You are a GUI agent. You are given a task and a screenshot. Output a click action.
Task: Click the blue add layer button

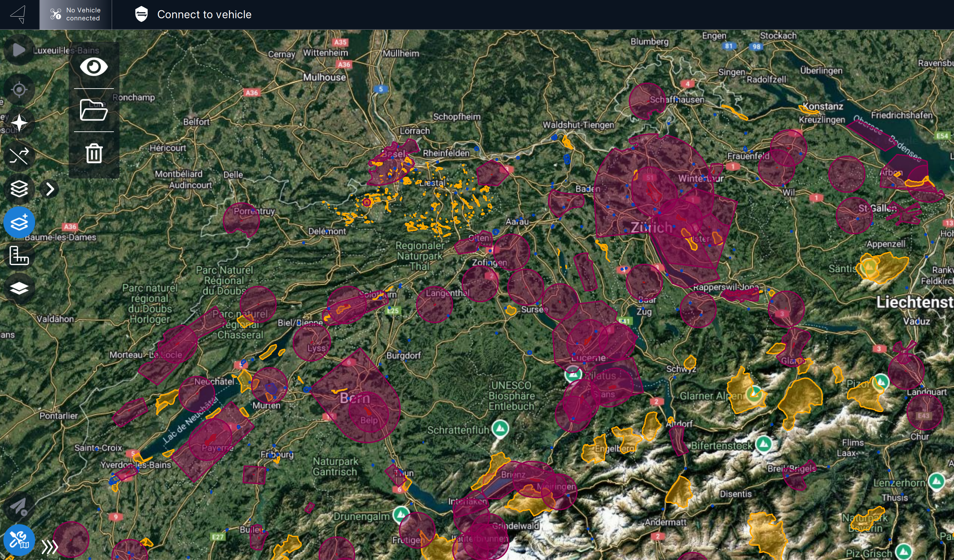[x=19, y=222]
